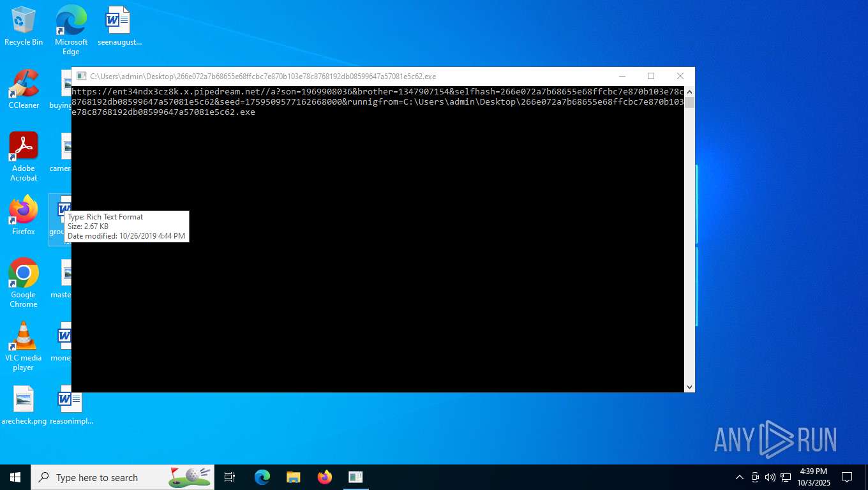
Task: Click the meet now tray icon
Action: (x=755, y=477)
